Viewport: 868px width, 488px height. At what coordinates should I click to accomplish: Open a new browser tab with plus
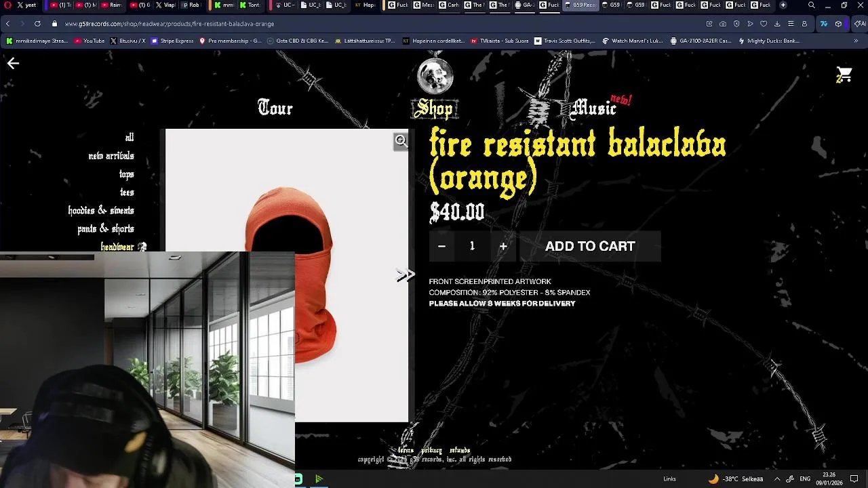click(x=783, y=5)
